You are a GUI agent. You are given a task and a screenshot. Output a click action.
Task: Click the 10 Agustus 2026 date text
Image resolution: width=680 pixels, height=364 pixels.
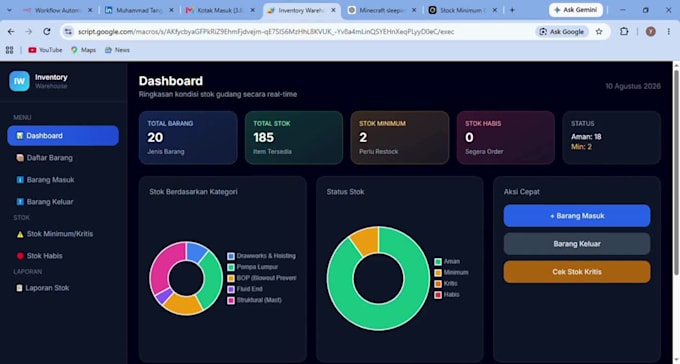pos(633,86)
